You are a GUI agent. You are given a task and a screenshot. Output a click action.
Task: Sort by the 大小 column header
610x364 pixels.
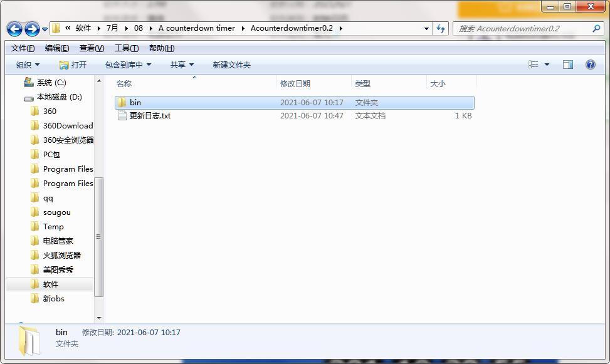tap(438, 83)
